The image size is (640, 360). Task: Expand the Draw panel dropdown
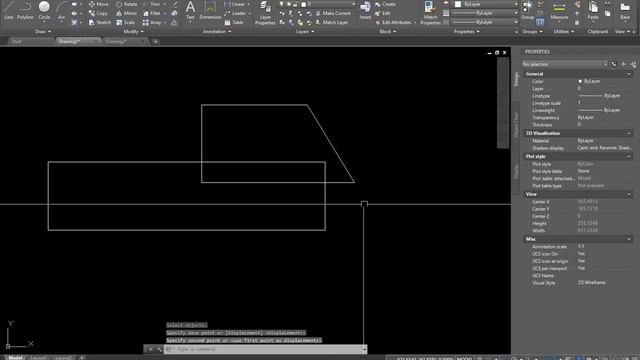click(43, 31)
